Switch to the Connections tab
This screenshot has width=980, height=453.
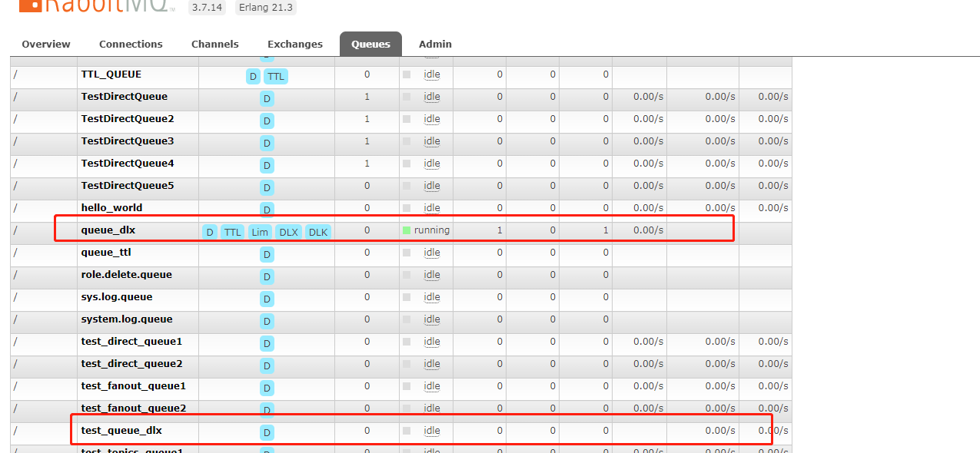(131, 44)
